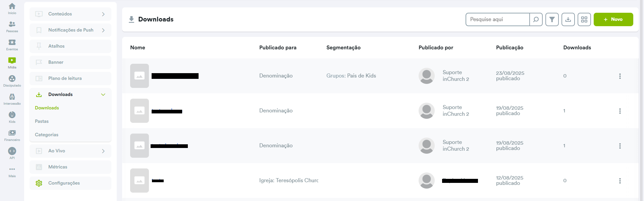Switch to grid view layout
The image size is (644, 201).
click(x=584, y=19)
